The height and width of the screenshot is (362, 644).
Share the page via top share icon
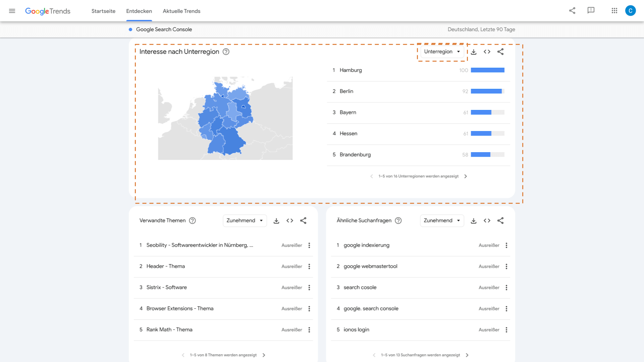pos(572,11)
